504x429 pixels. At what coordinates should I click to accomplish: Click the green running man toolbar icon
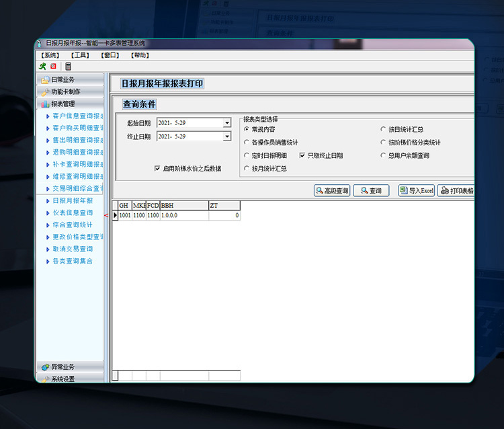pos(43,66)
